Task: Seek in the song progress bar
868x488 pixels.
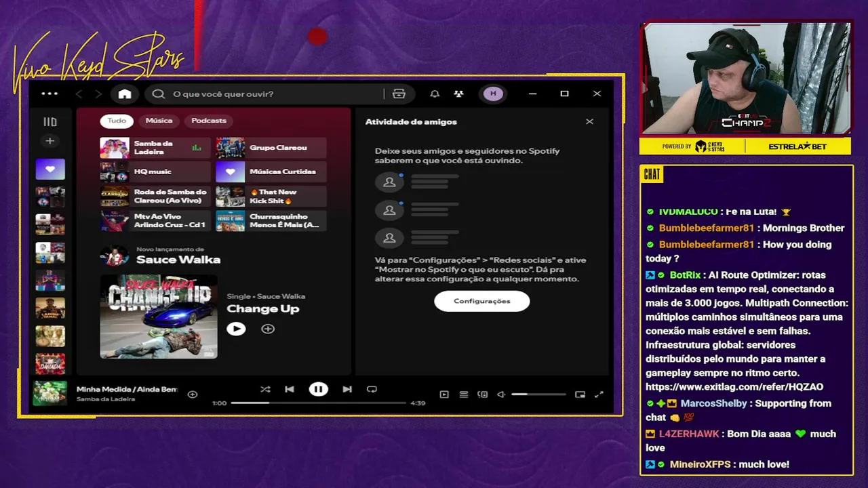Action: 318,403
